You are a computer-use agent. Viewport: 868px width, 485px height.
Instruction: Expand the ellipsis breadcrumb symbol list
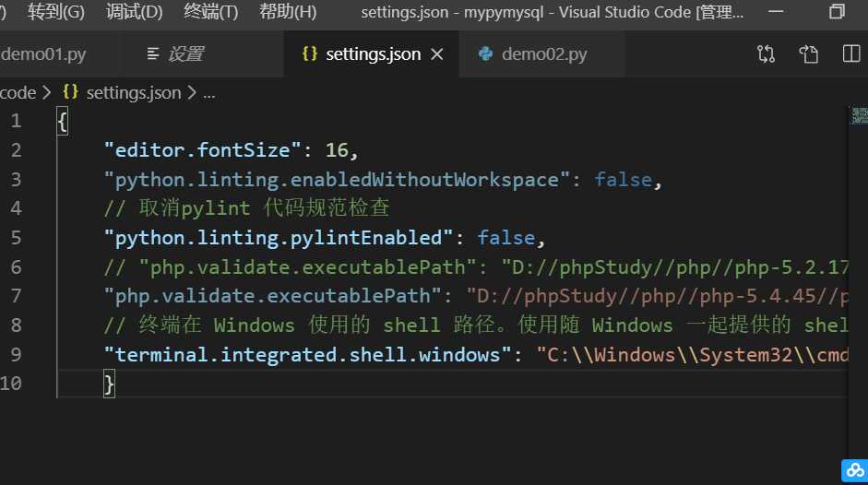208,92
